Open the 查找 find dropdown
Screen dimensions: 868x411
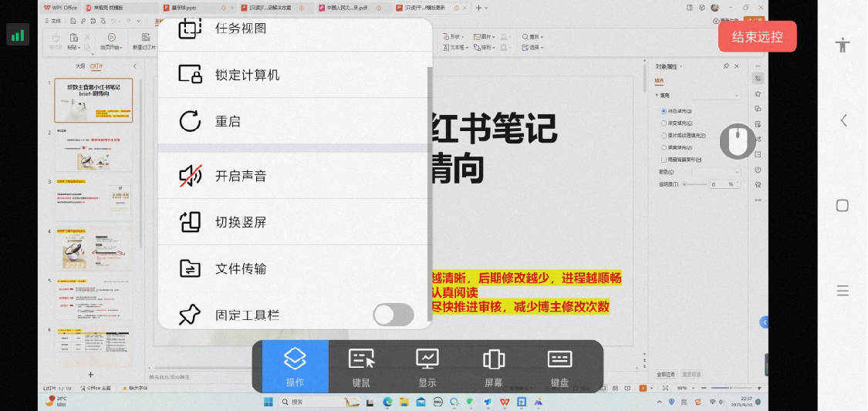coord(532,36)
